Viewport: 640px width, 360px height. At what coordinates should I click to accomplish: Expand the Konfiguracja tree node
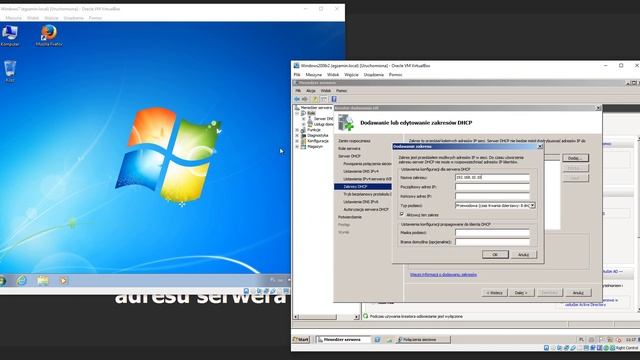pyautogui.click(x=297, y=141)
